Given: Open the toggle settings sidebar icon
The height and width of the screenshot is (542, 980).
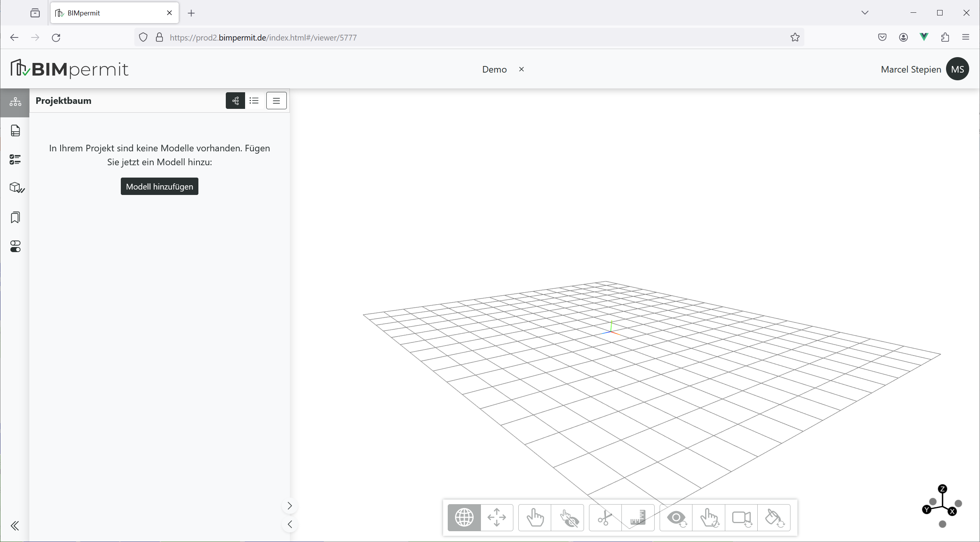Looking at the screenshot, I should pos(15,246).
